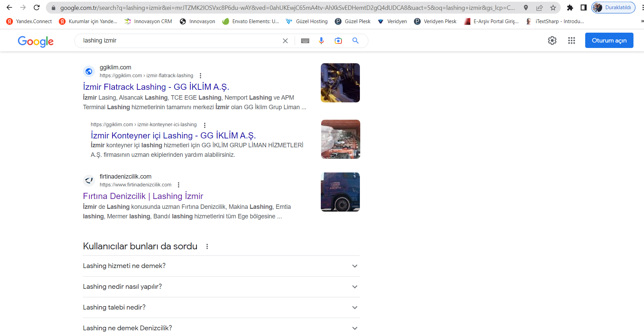Click the magnifier search button
The width and height of the screenshot is (644, 333).
pyautogui.click(x=355, y=40)
